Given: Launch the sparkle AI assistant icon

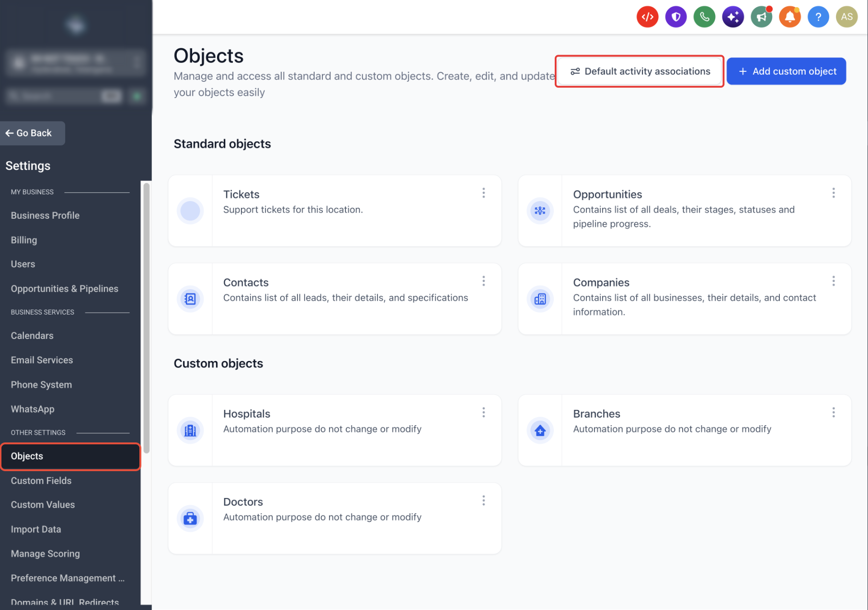Looking at the screenshot, I should [733, 17].
